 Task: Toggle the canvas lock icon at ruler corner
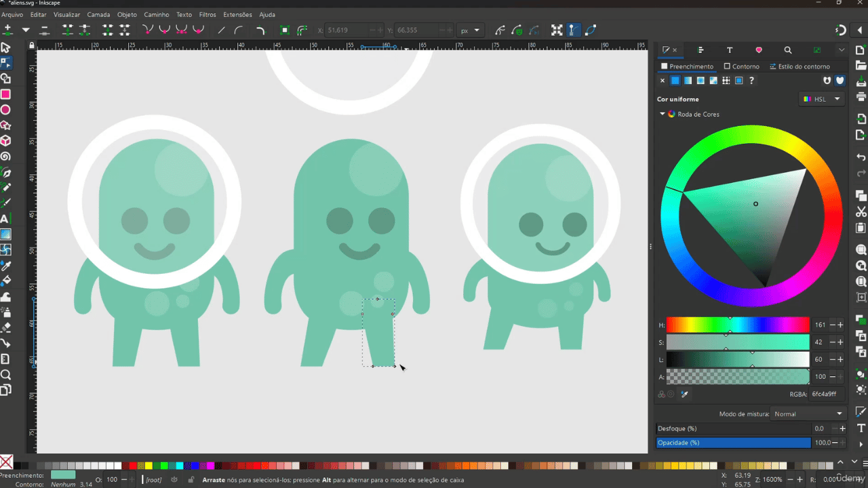[x=31, y=45]
